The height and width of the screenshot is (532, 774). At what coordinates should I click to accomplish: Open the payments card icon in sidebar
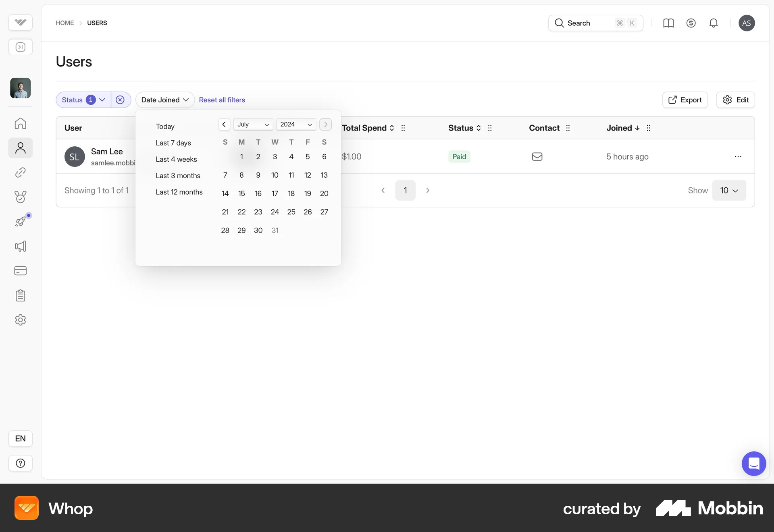click(x=20, y=271)
